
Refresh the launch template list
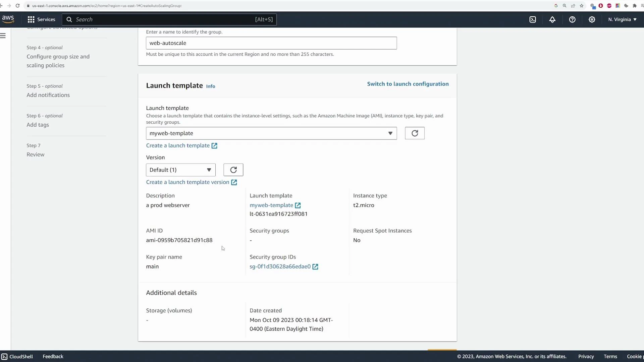tap(415, 133)
